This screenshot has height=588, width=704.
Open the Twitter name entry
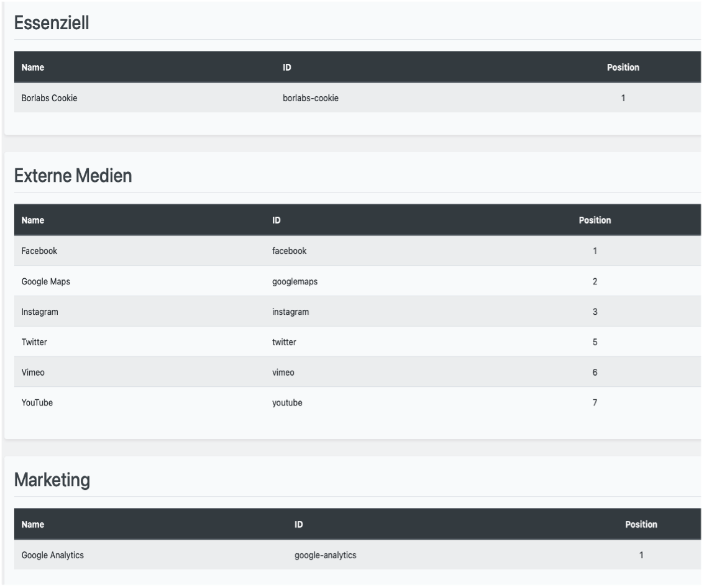[34, 342]
